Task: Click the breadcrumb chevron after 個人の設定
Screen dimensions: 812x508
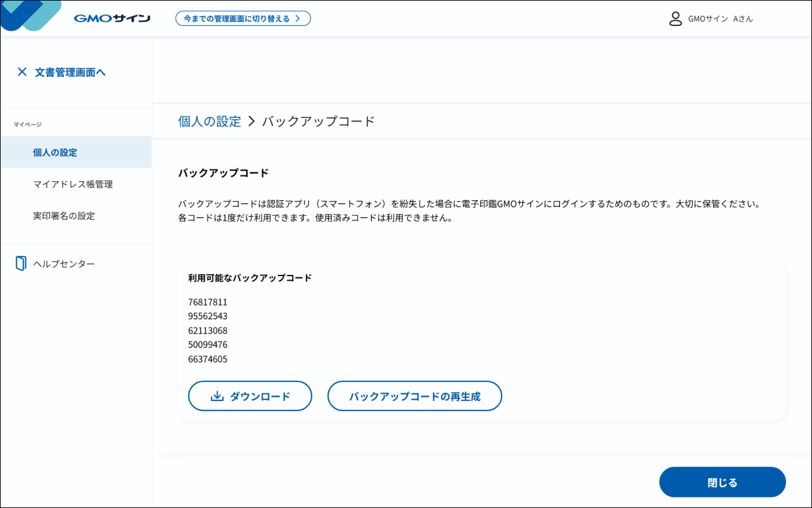Action: 251,120
